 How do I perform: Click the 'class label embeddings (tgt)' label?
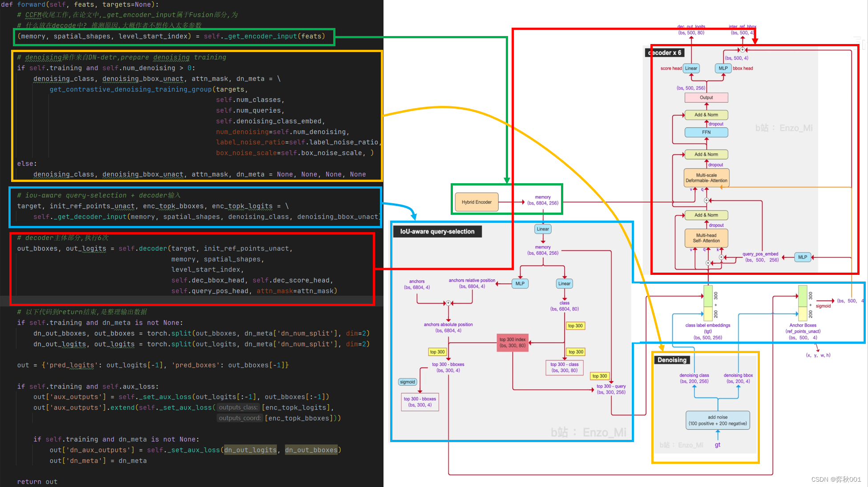point(707,328)
